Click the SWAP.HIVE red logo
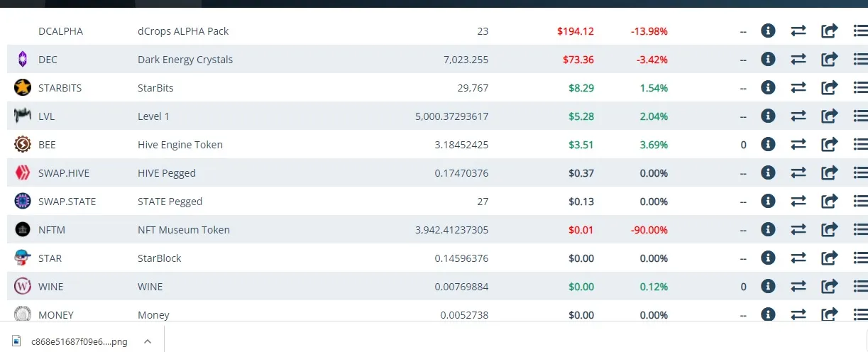The width and height of the screenshot is (868, 352). coord(23,173)
